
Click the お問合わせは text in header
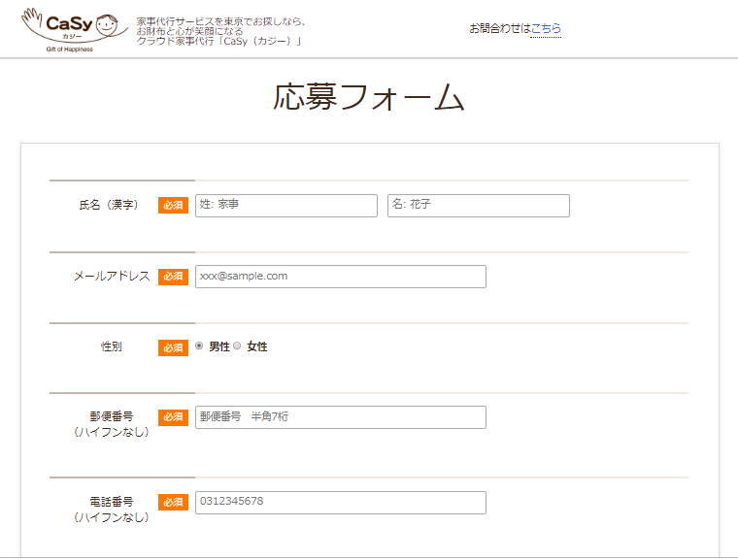pyautogui.click(x=500, y=29)
